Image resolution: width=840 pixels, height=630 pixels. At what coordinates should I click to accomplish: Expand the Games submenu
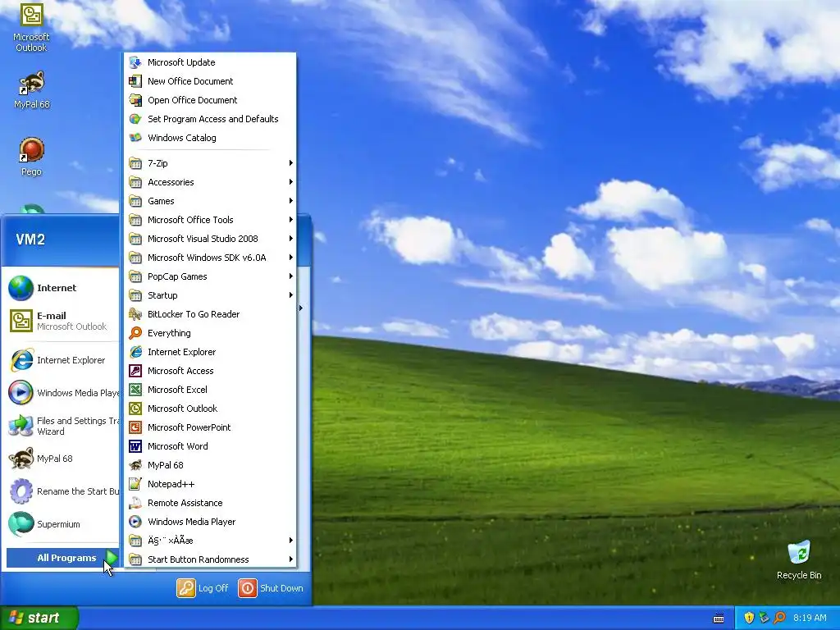210,201
